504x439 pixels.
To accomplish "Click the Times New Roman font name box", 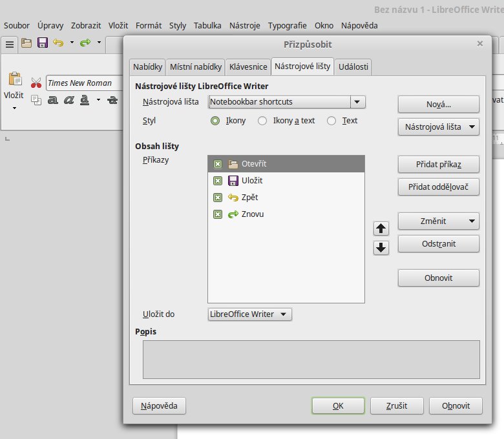I will click(x=84, y=83).
